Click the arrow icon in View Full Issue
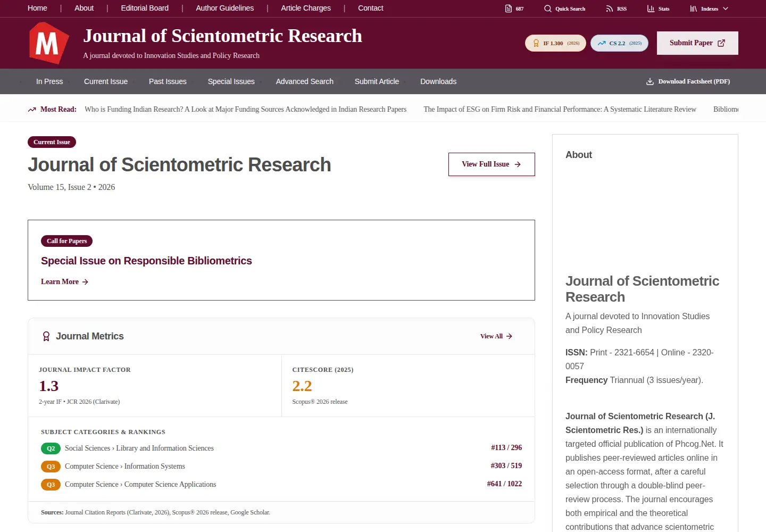Screen dimensions: 766x532 [x=518, y=164]
